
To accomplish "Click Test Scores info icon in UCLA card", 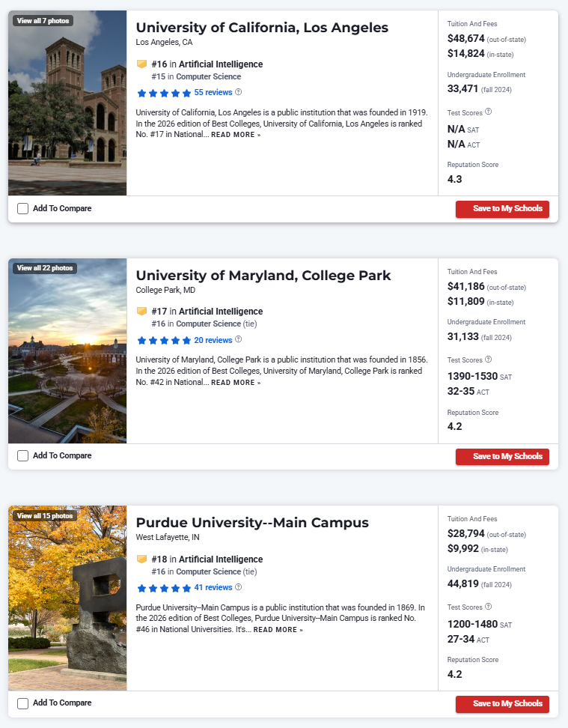I will 489,112.
